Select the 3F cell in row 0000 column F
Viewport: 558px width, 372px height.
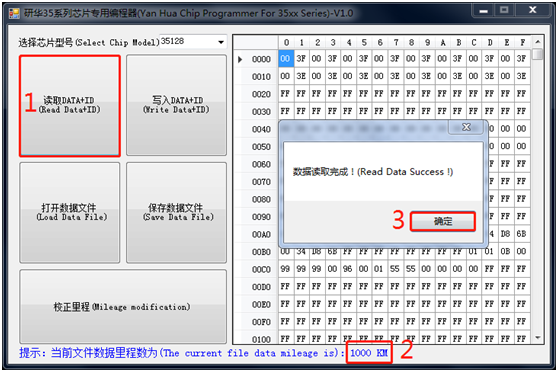(x=522, y=58)
